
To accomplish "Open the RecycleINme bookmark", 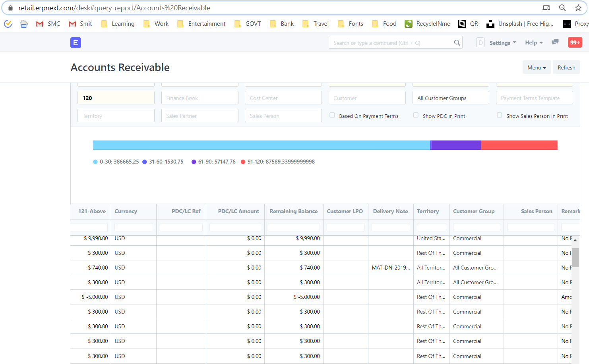I will click(427, 23).
